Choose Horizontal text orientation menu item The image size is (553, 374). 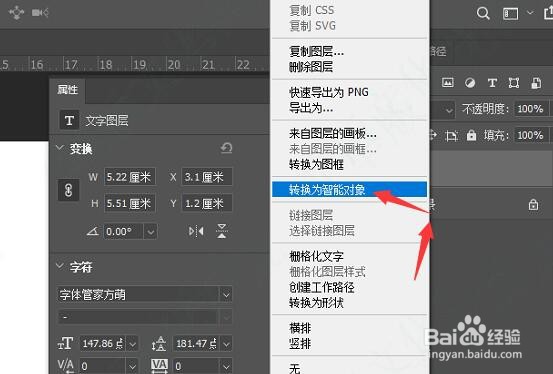coord(300,328)
